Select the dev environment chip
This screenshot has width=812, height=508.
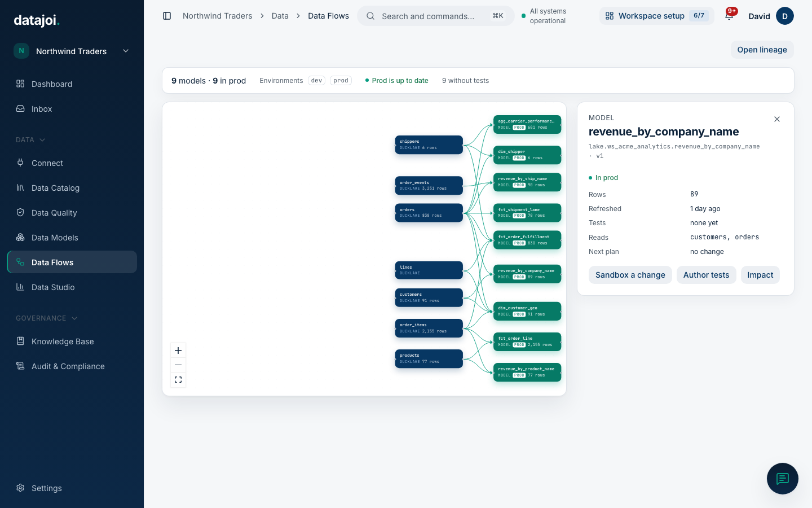pos(316,81)
